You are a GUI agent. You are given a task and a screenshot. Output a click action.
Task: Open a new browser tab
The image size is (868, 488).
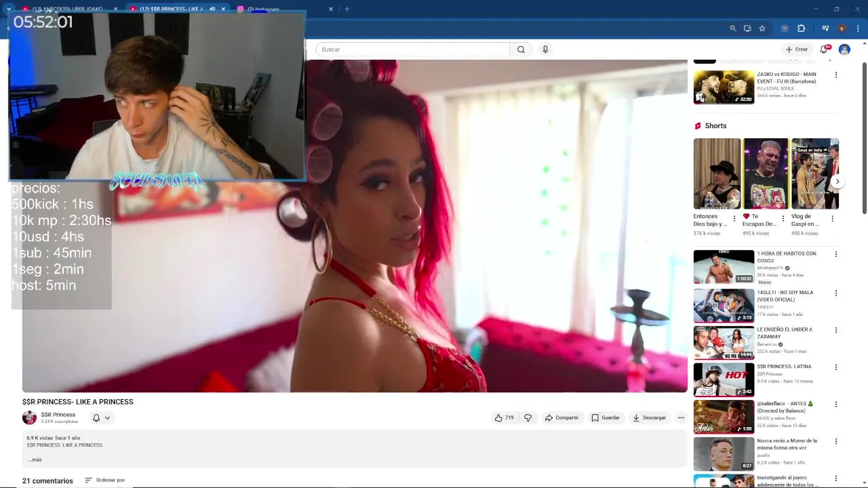[347, 9]
